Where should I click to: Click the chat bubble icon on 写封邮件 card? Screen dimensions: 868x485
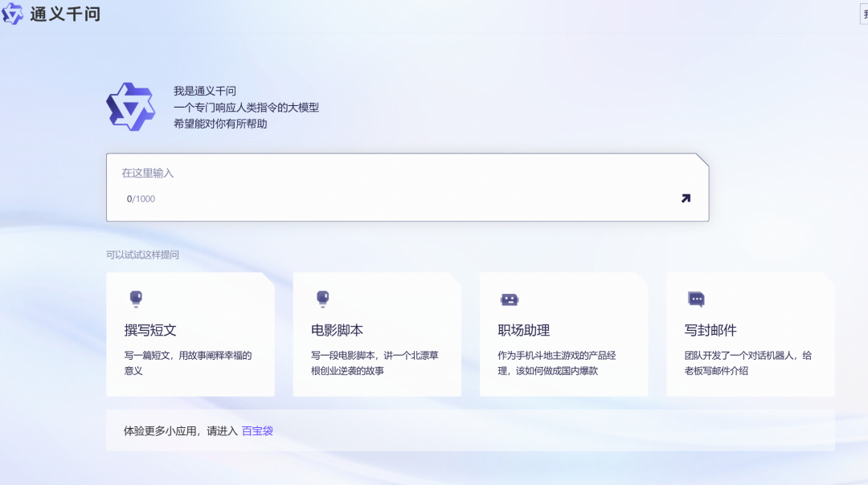[x=694, y=299]
